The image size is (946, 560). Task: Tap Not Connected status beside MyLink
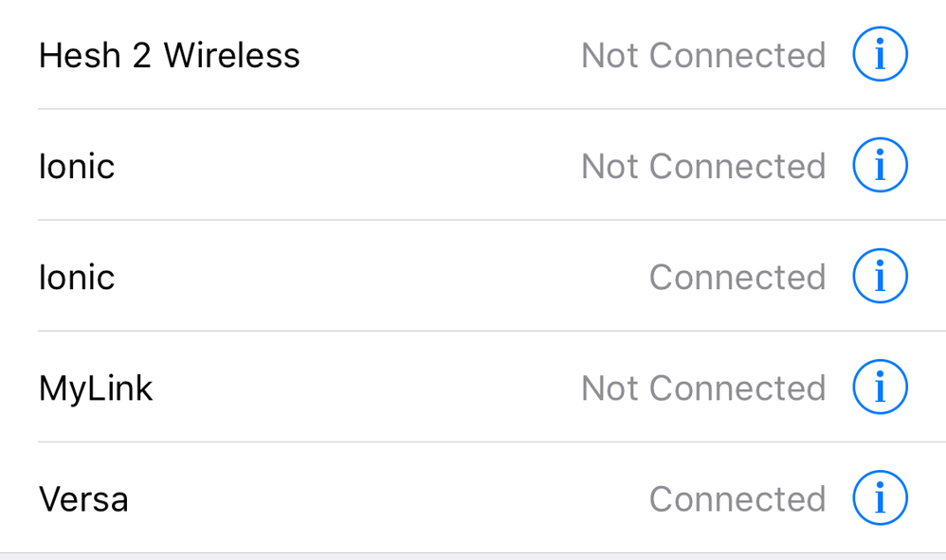702,388
